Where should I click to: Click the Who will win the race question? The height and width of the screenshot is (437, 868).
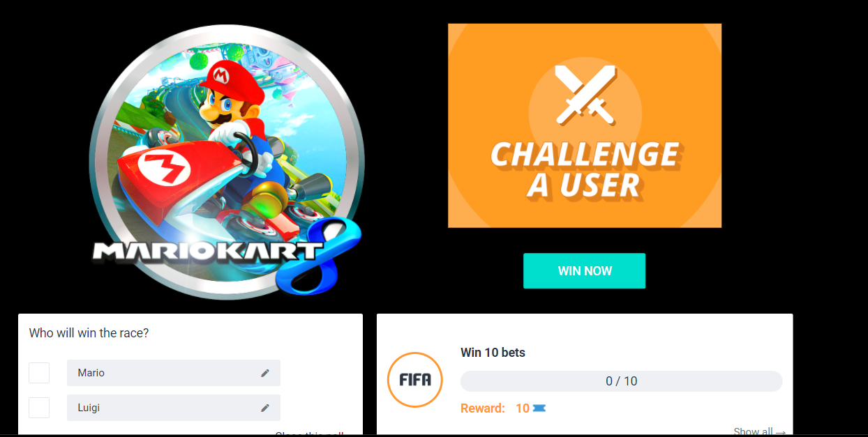pyautogui.click(x=89, y=333)
